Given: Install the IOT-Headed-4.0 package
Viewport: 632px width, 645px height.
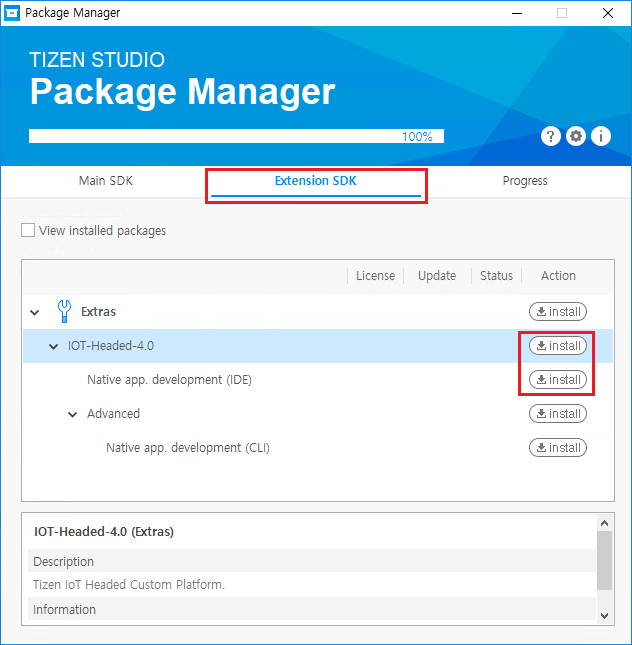Looking at the screenshot, I should point(558,346).
